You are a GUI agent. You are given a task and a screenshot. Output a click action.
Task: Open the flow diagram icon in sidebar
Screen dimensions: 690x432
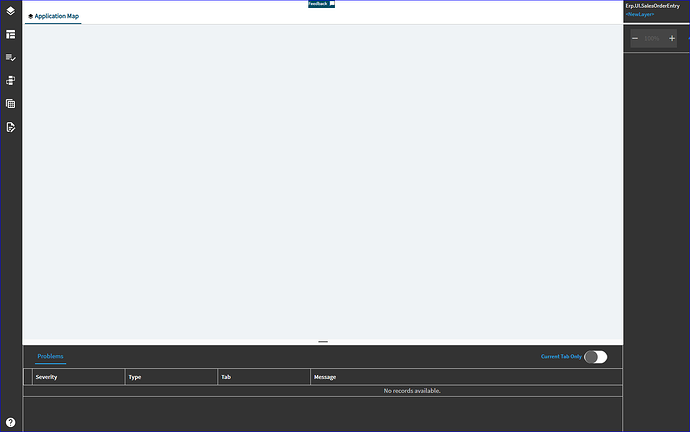[x=11, y=81]
